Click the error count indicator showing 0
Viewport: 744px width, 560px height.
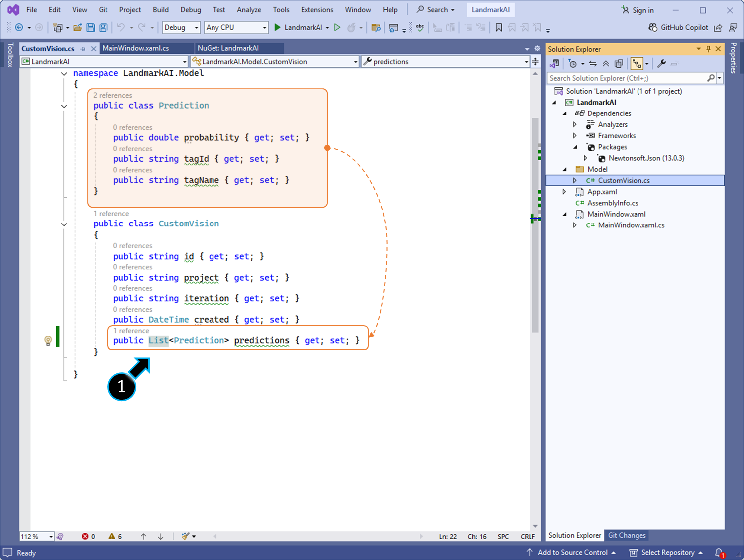tap(88, 536)
